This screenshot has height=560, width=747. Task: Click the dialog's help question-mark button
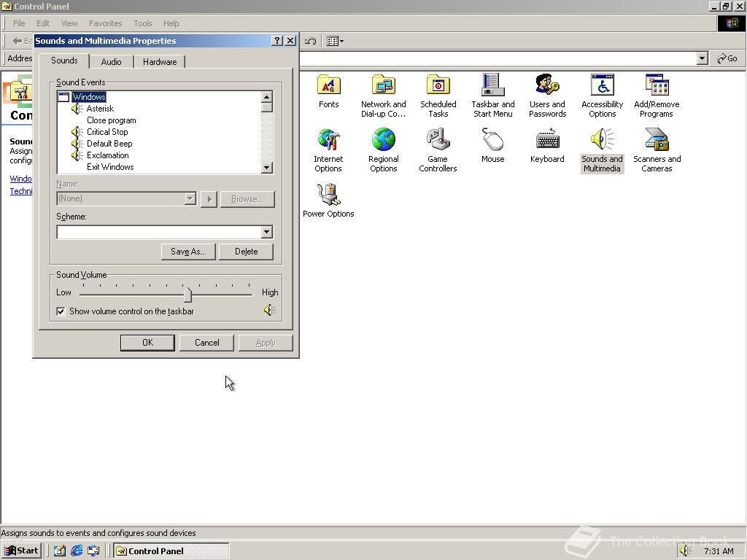tap(277, 41)
